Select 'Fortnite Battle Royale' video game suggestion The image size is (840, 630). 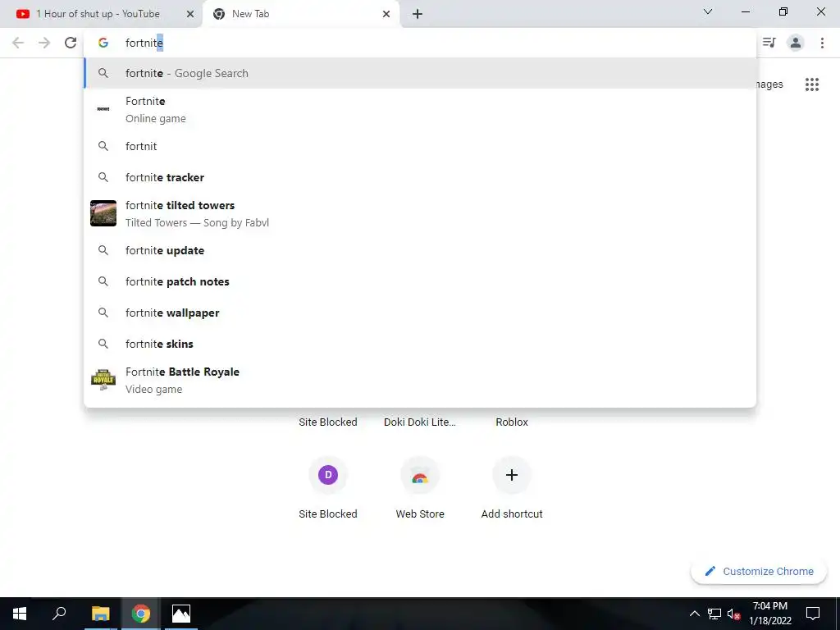pyautogui.click(x=420, y=380)
